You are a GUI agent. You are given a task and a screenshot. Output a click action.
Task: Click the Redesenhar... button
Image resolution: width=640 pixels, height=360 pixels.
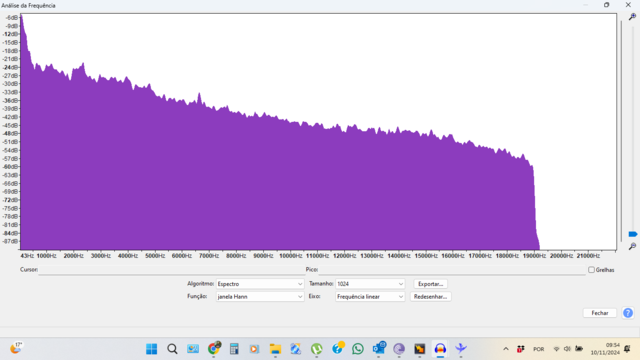pos(430,297)
